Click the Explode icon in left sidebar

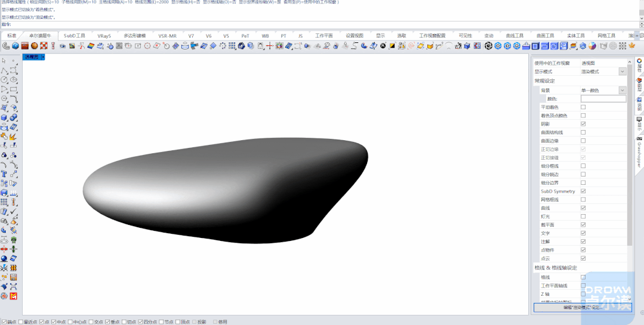[14, 136]
